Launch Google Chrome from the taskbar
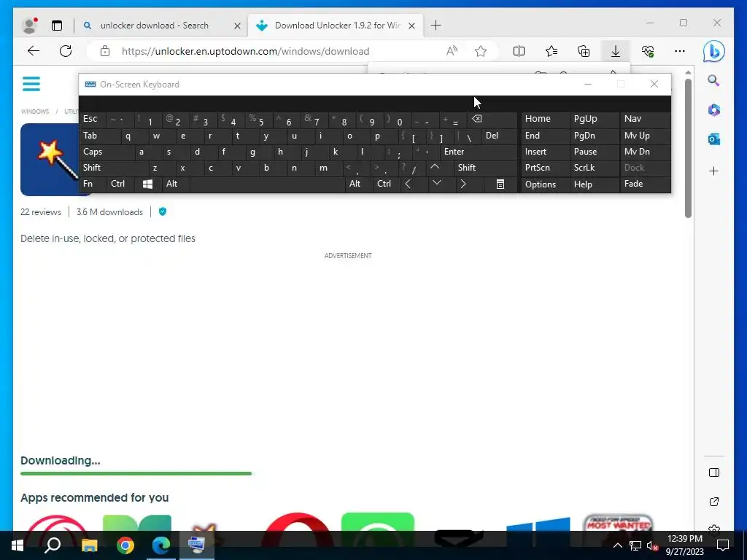This screenshot has width=747, height=560. pos(125,545)
